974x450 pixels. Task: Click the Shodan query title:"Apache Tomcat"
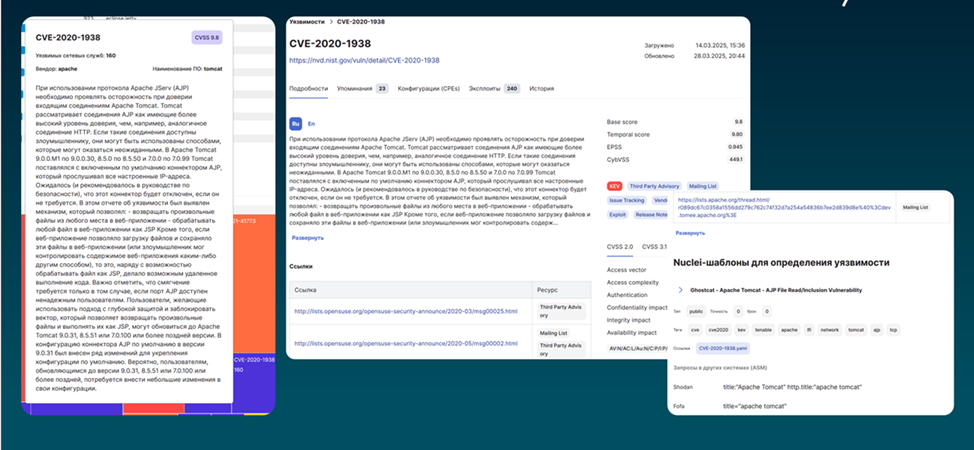pos(792,387)
